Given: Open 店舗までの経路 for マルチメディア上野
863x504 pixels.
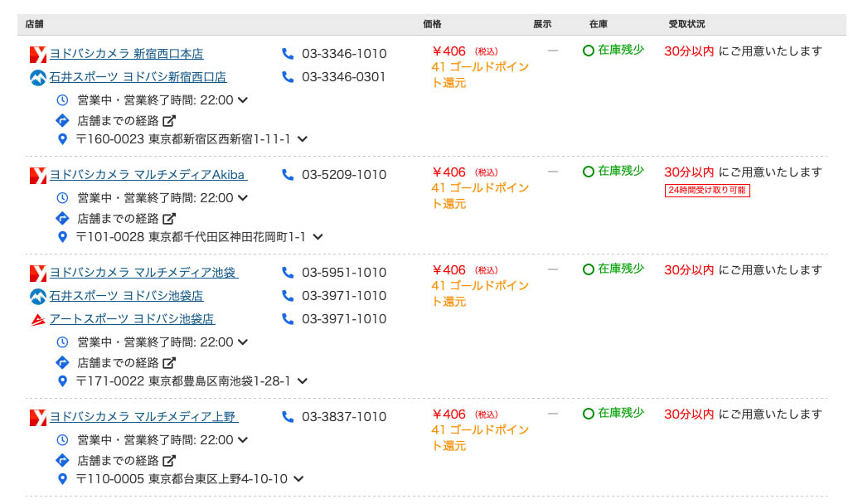Looking at the screenshot, I should point(127,461).
